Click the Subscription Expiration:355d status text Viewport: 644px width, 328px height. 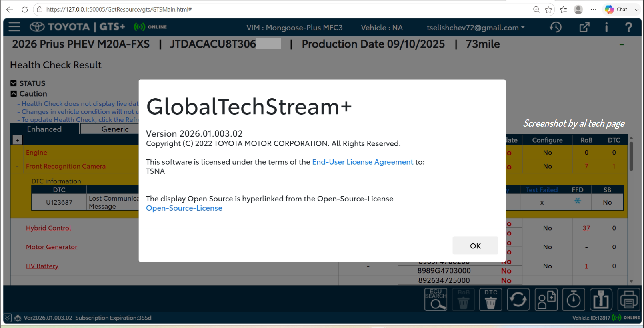(113, 318)
